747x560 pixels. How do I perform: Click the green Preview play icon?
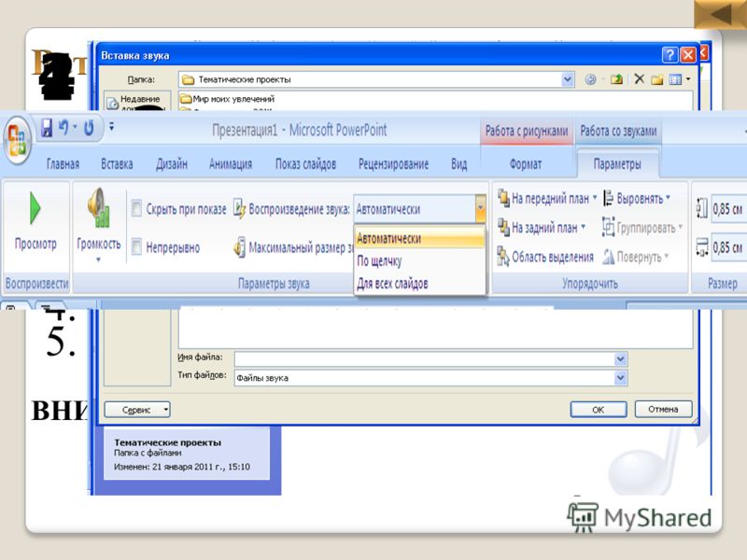35,208
